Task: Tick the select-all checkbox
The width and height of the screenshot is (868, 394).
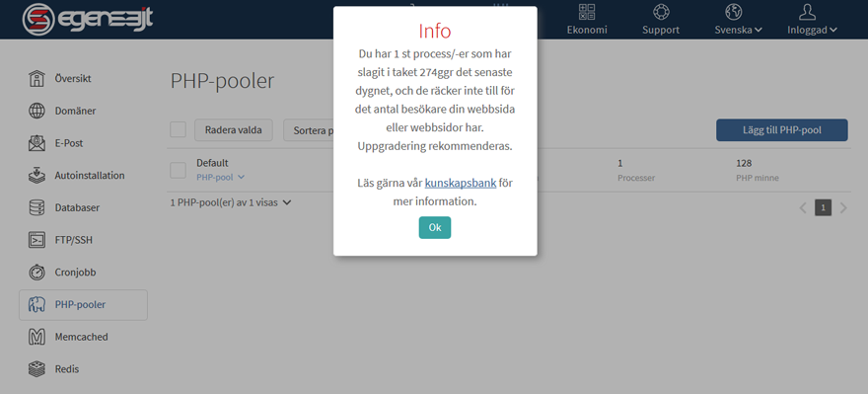Action: 178,129
